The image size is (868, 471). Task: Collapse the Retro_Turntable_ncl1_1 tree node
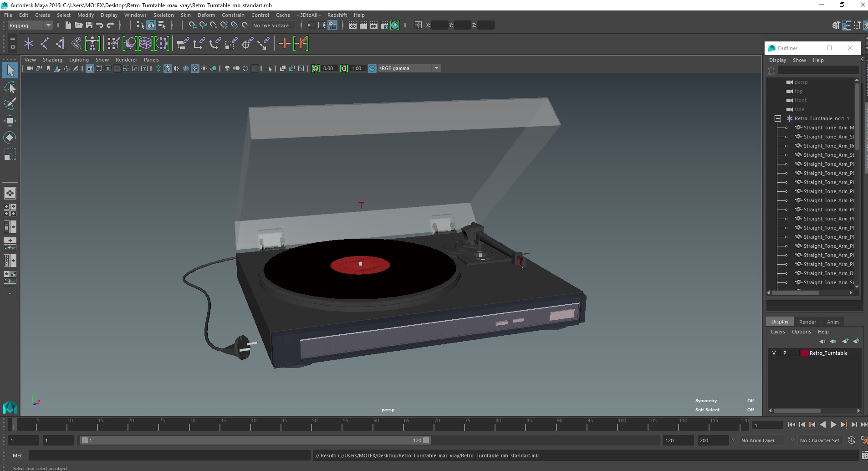(778, 118)
